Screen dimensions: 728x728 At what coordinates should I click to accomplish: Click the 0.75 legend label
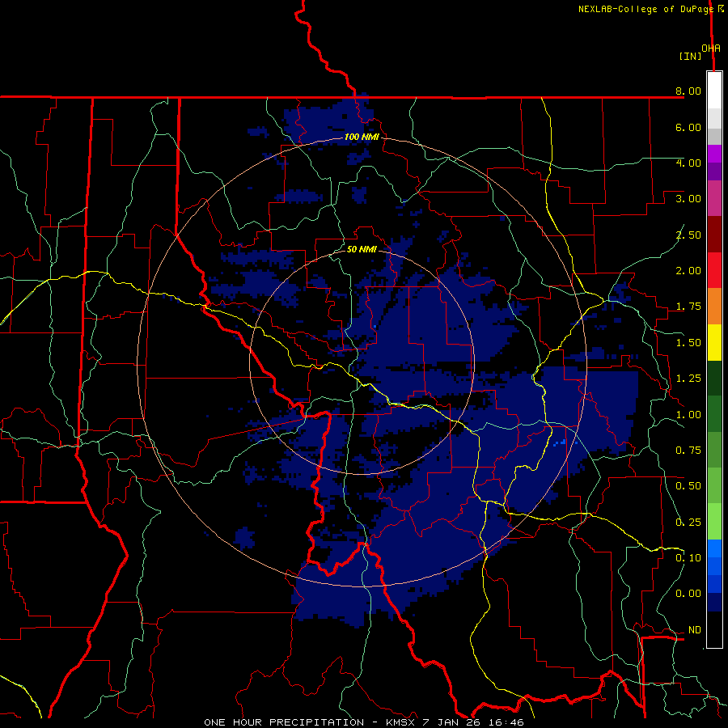point(688,451)
